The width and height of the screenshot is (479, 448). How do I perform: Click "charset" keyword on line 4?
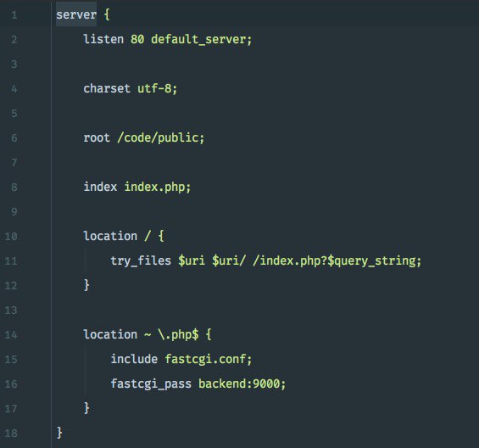pyautogui.click(x=107, y=89)
